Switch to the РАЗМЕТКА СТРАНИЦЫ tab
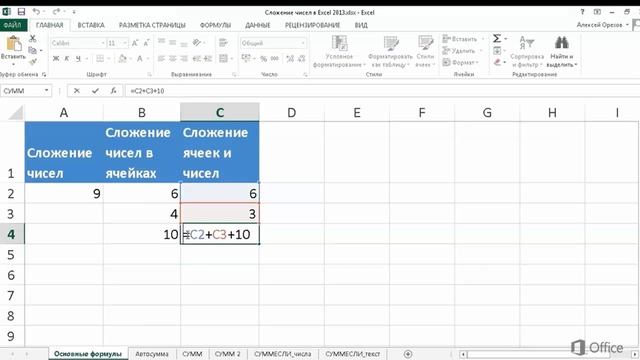 click(152, 25)
